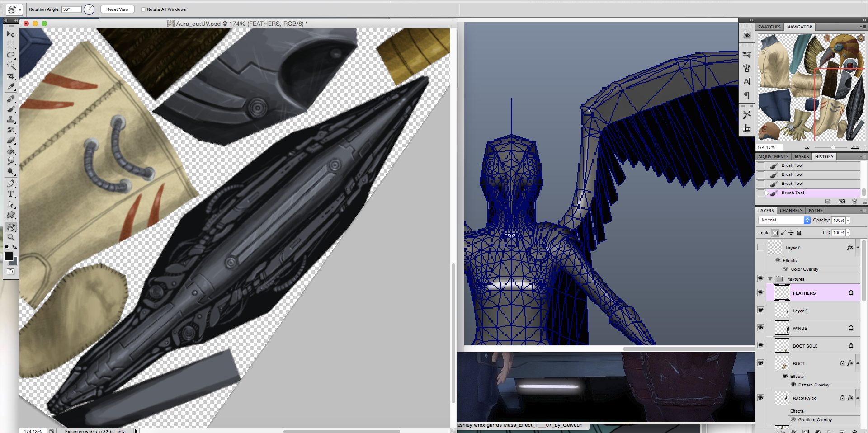Select the Eraser tool
868x433 pixels.
point(11,140)
